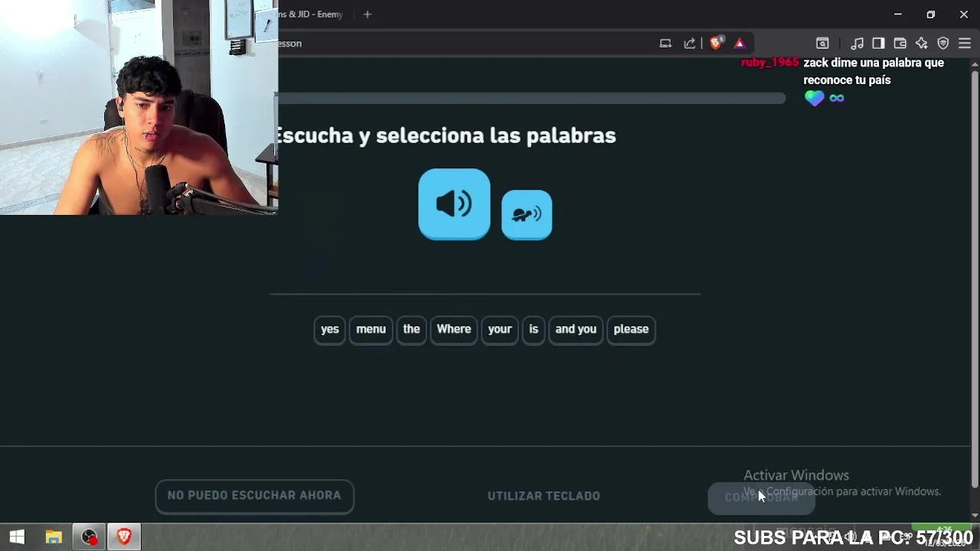The height and width of the screenshot is (551, 980).
Task: Select the word 'and you'
Action: pos(576,329)
